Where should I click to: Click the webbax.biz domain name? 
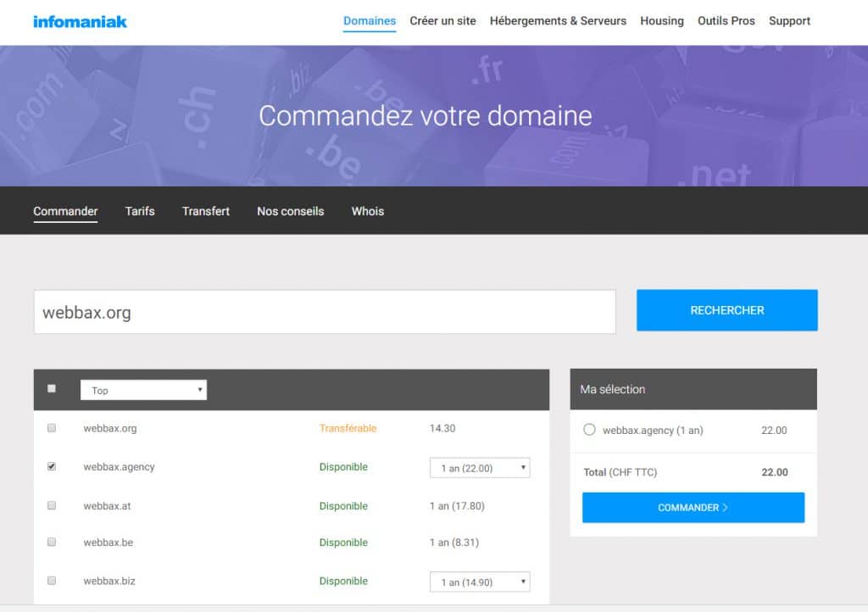pos(109,581)
